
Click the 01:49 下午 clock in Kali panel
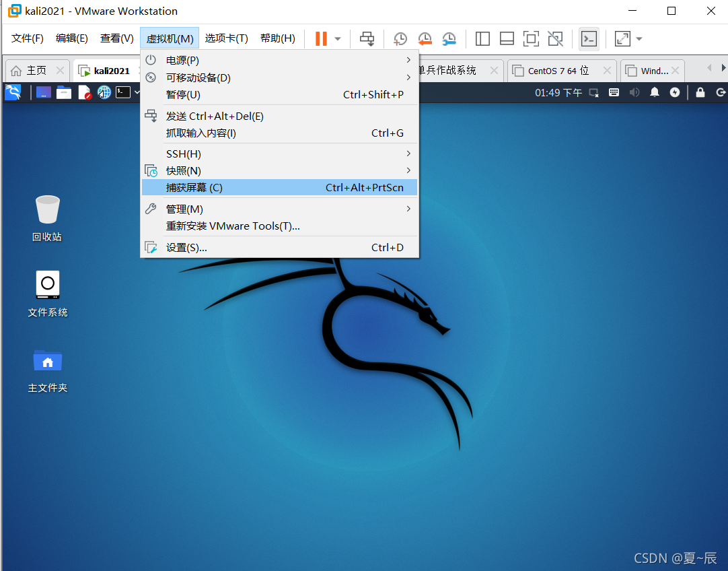(x=558, y=93)
